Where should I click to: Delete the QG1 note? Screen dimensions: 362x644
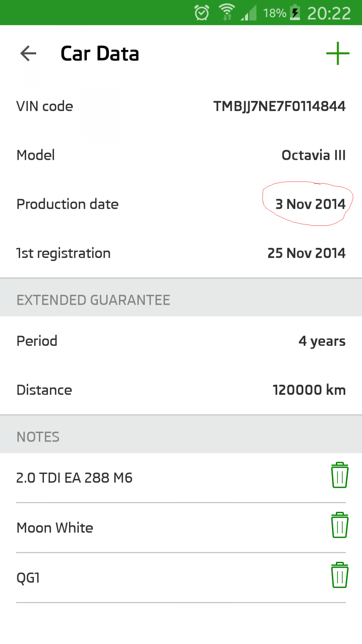339,575
